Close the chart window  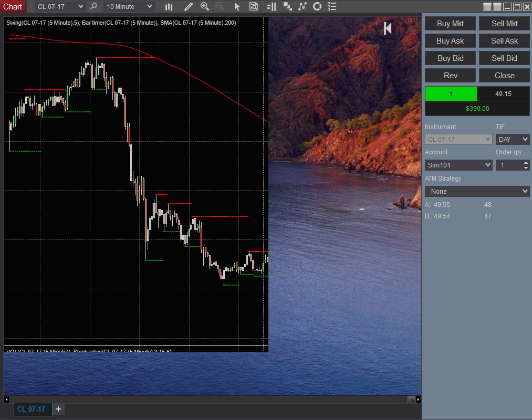tap(527, 7)
